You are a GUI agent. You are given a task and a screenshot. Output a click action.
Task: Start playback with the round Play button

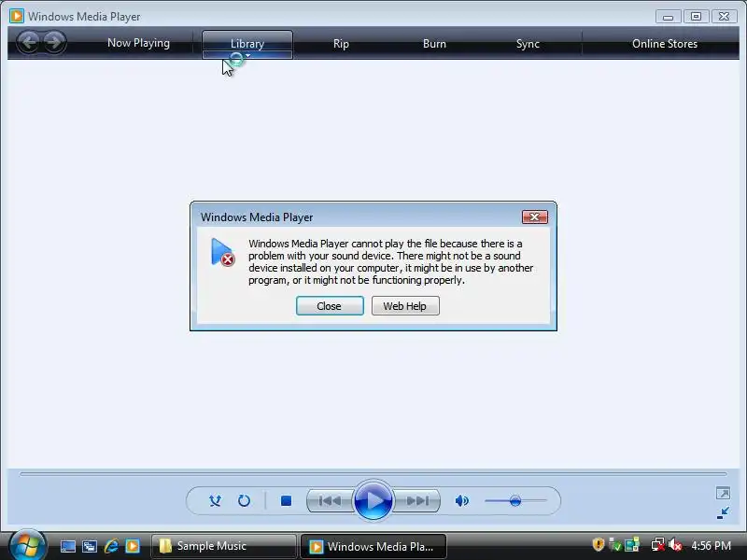click(x=373, y=500)
